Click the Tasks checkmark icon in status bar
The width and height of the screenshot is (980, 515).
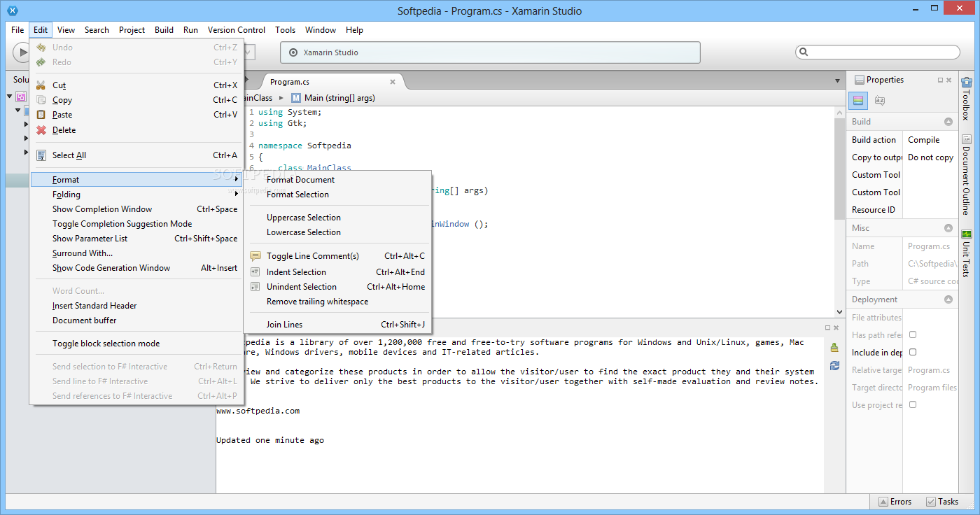coord(931,502)
